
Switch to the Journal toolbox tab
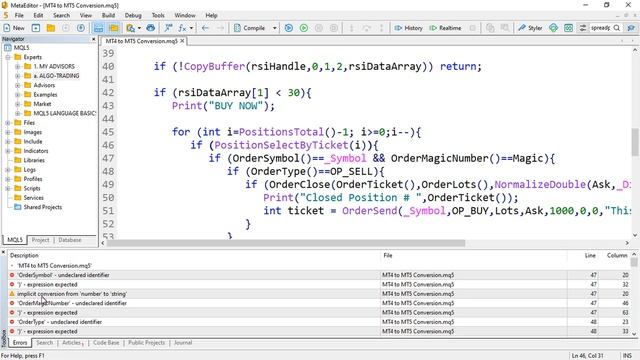183,343
